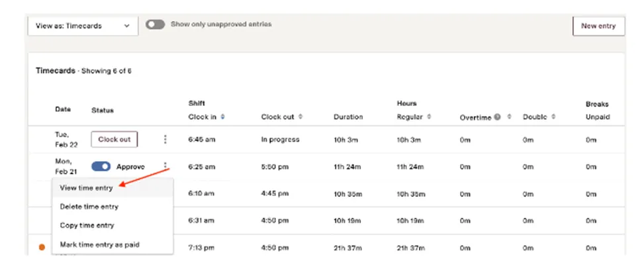
Task: Toggle the Approve switch for Mon, Feb 21
Action: point(101,166)
